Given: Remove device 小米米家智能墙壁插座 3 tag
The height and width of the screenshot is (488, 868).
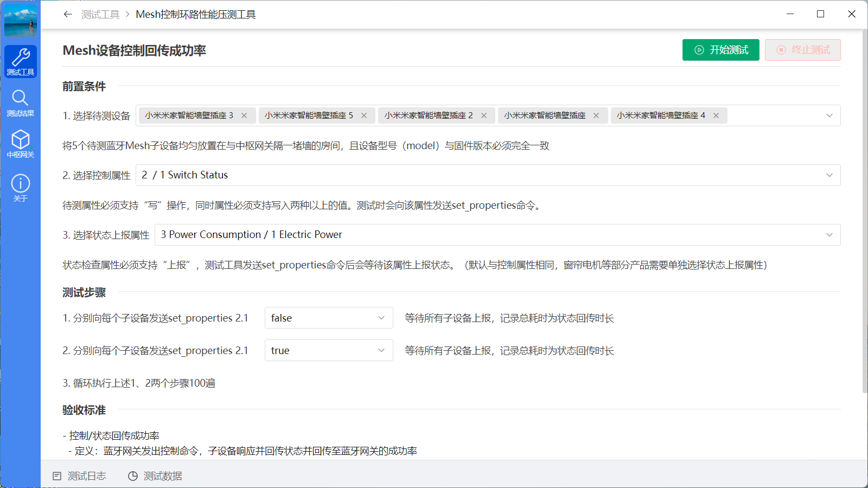Looking at the screenshot, I should [x=244, y=115].
